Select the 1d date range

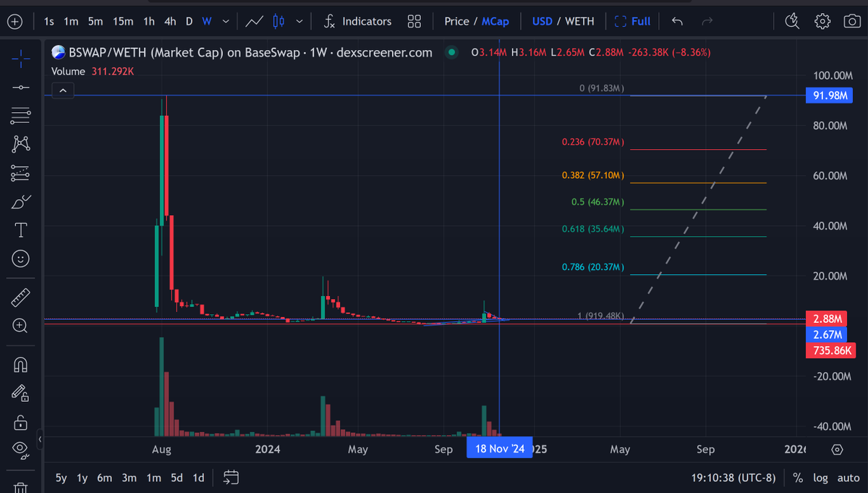(198, 478)
